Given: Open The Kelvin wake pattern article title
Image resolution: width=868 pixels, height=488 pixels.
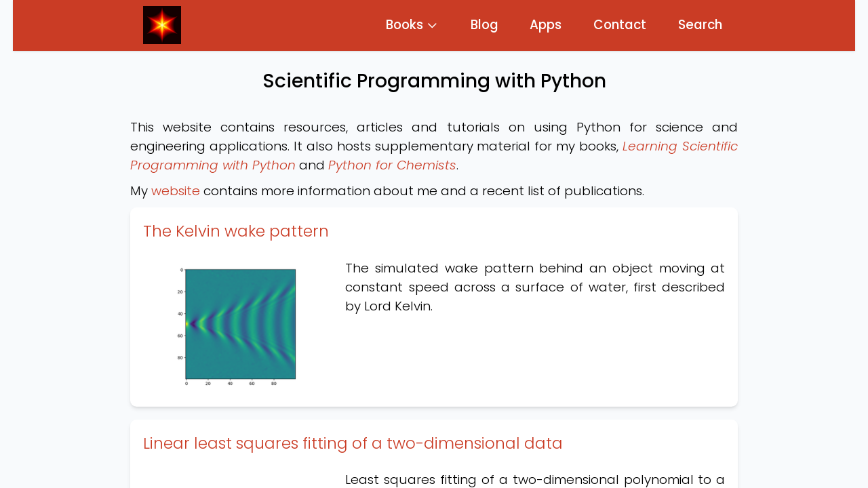Looking at the screenshot, I should tap(235, 231).
